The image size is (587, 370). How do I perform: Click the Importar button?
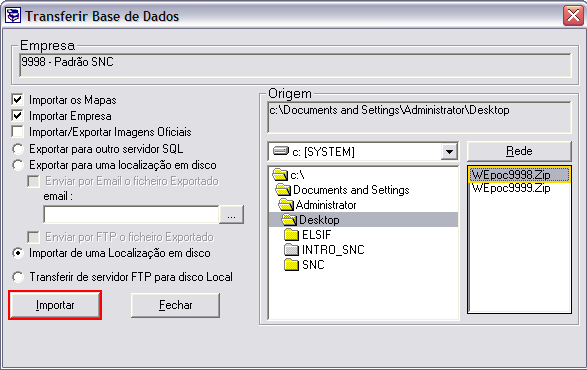click(55, 305)
